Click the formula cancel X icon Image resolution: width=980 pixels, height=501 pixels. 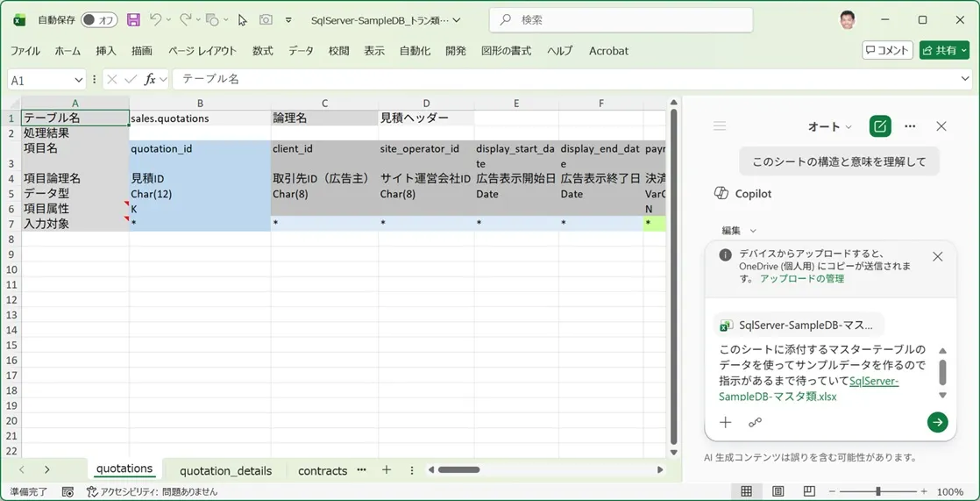(x=112, y=80)
